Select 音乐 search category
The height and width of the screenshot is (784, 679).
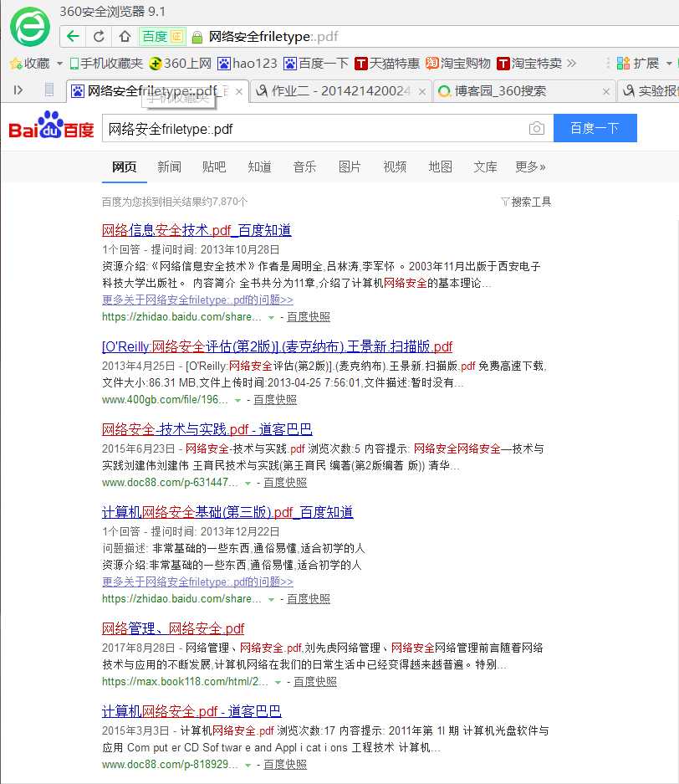point(304,167)
